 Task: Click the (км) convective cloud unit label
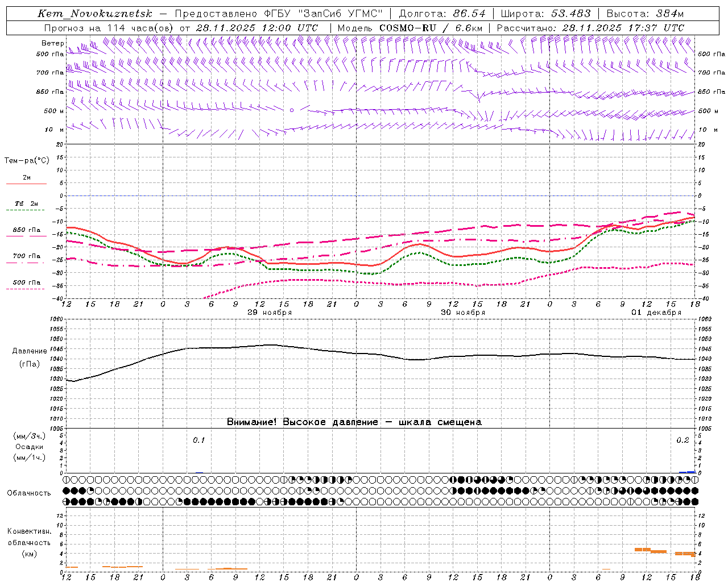tap(30, 554)
